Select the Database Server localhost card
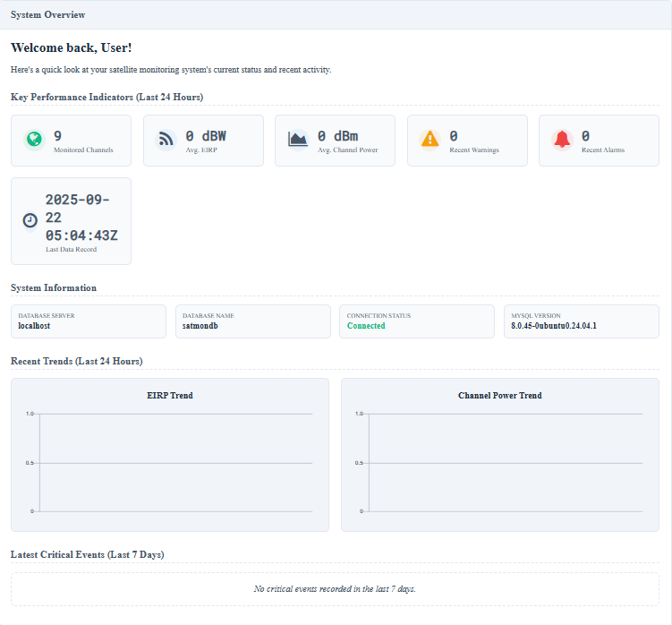The image size is (672, 625). tap(88, 321)
